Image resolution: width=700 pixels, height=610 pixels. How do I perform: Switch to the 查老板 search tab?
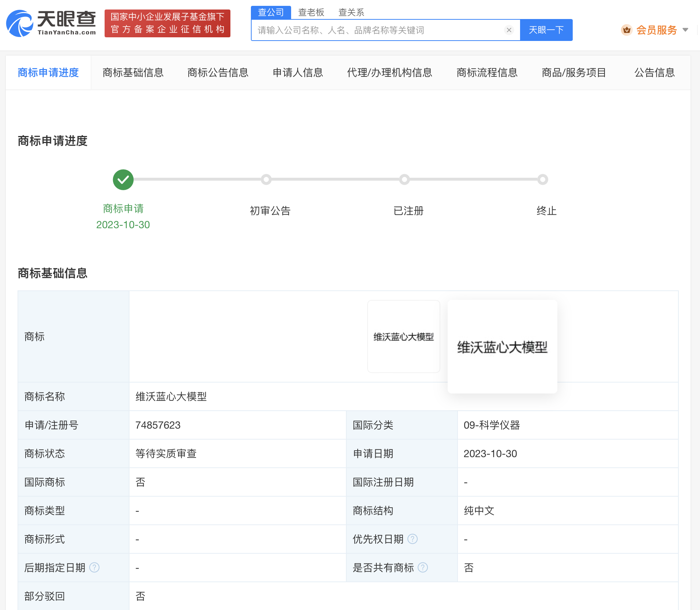click(311, 12)
